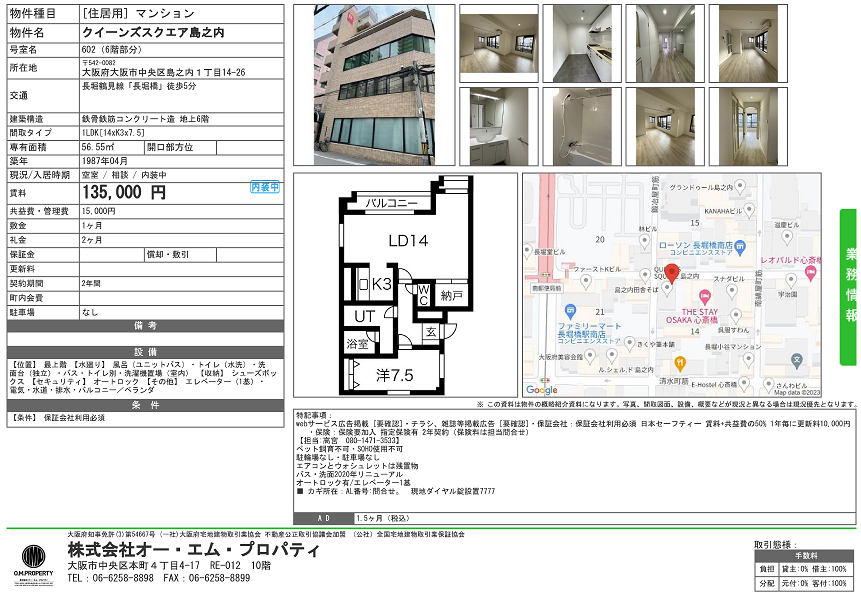This screenshot has width=861, height=607.
Task: Click the deposit value 1ヶ月
Action: point(92,226)
